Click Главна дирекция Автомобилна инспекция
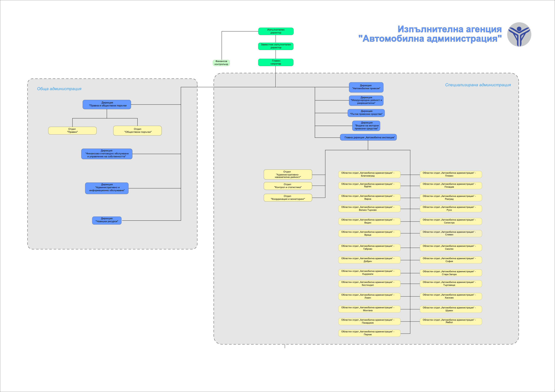 point(368,137)
